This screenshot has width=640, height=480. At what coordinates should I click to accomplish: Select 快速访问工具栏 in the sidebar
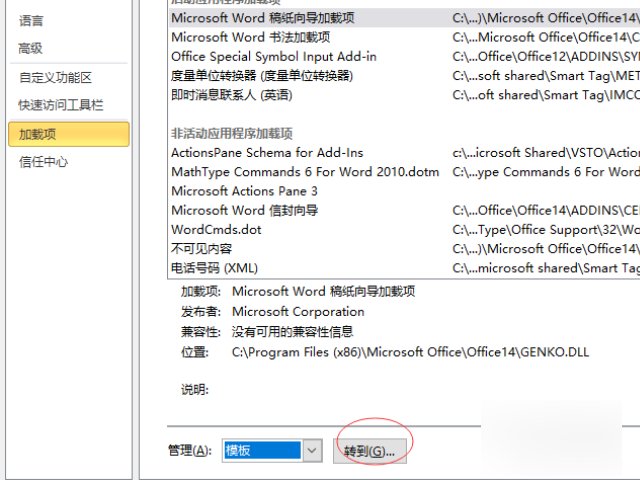tap(61, 105)
